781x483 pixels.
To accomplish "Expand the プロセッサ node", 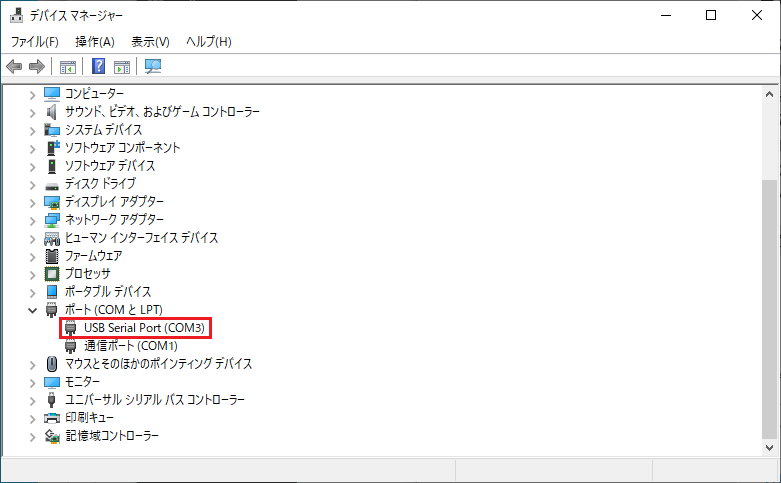I will [32, 274].
